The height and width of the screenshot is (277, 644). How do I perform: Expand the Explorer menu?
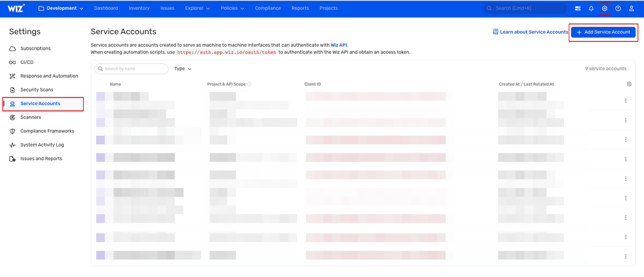click(x=197, y=8)
